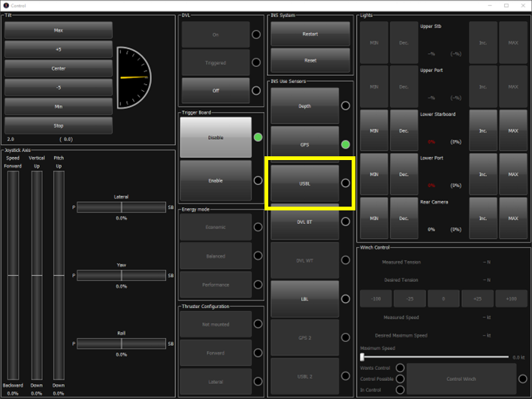Viewport: 532px width, 399px height.
Task: Turn the DVL Off
Action: click(x=215, y=91)
